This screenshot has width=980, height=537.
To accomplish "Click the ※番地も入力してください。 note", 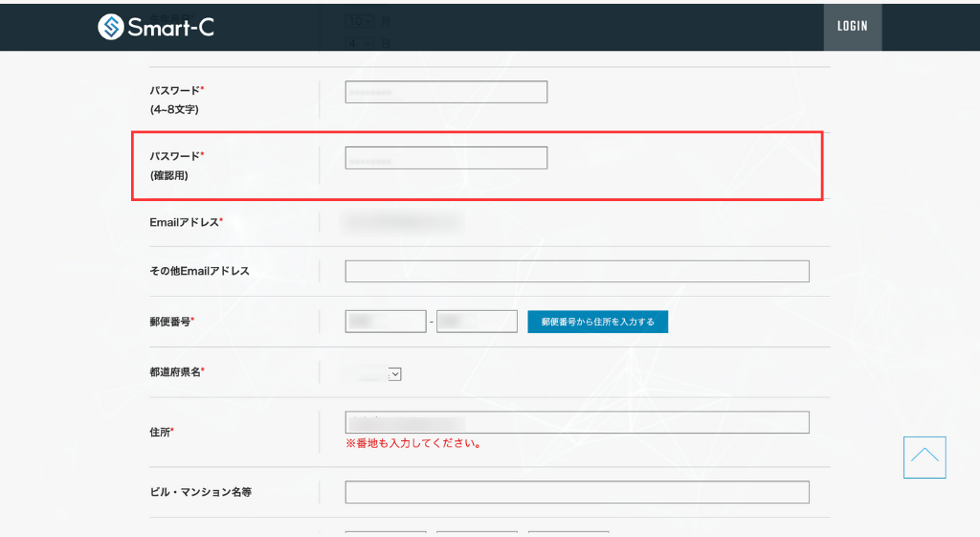I will click(x=413, y=443).
